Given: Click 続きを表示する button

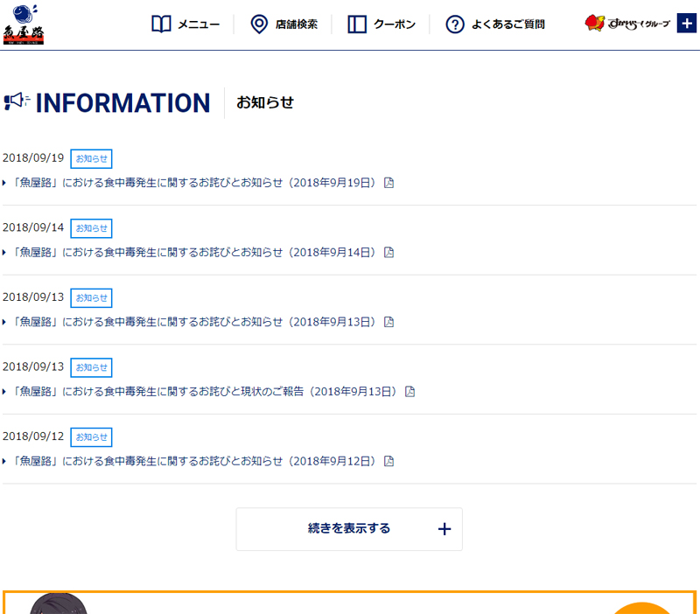Looking at the screenshot, I should tap(349, 529).
